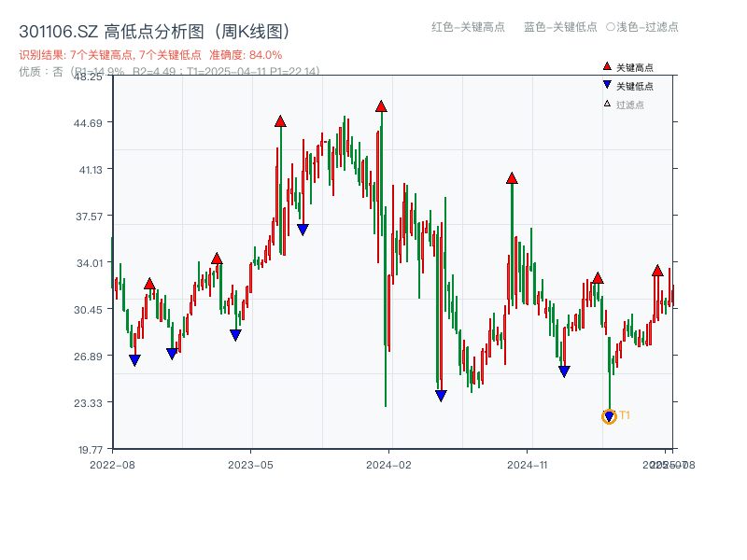The height and width of the screenshot is (560, 747).
Task: Click the 浅色-过滤点 circle indicator
Action: pyautogui.click(x=609, y=28)
